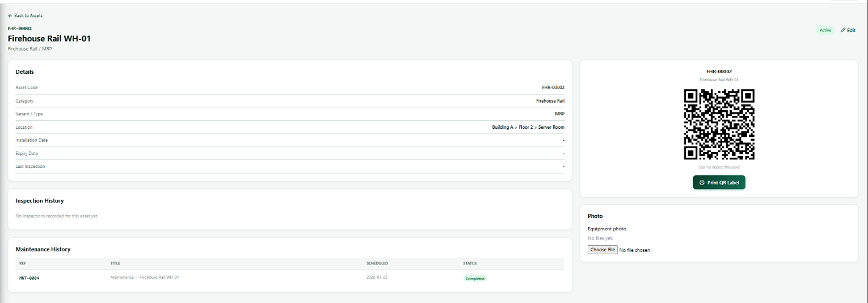Click the QR code image
868x303 pixels.
tap(719, 124)
